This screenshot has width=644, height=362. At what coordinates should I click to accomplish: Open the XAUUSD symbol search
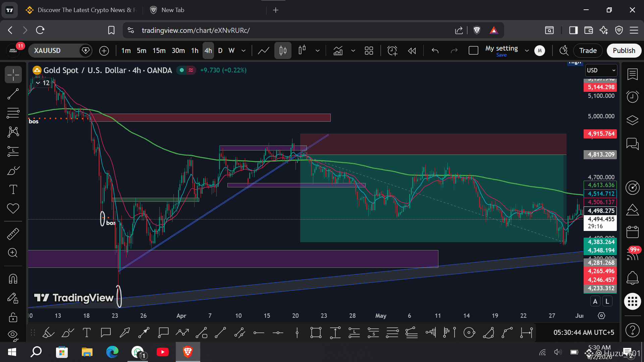tap(47, 51)
